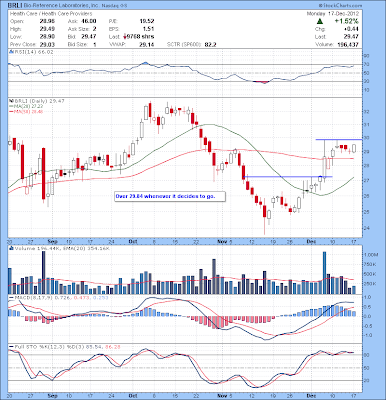Click the volume bars legend icon
386x400 pixels.
(11, 248)
